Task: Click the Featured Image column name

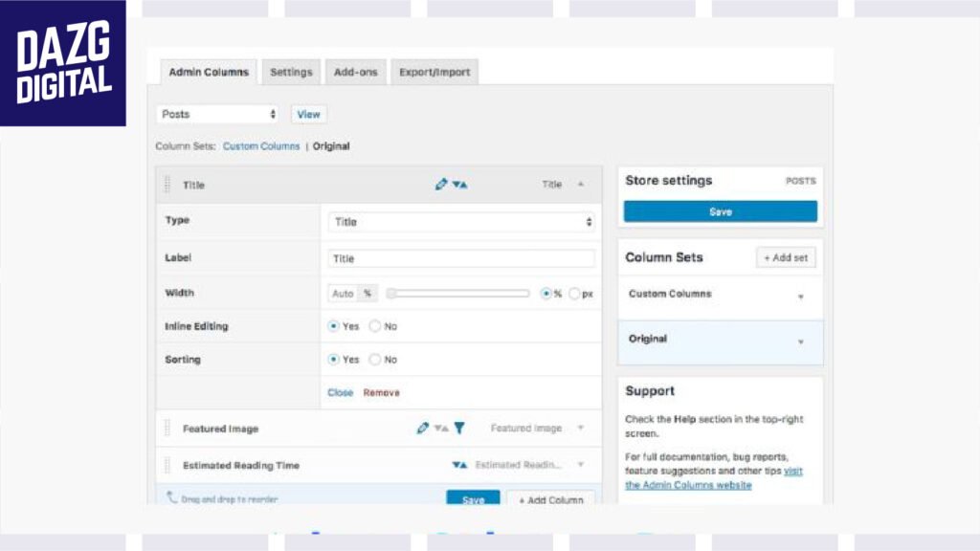Action: [221, 429]
